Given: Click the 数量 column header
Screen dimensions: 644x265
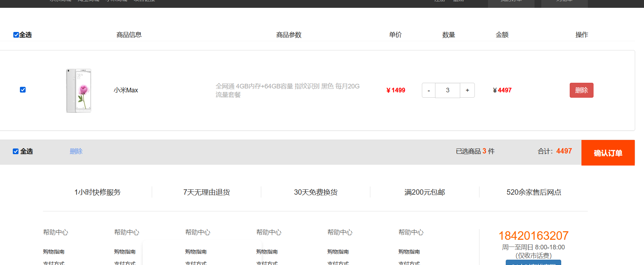Looking at the screenshot, I should pos(449,35).
